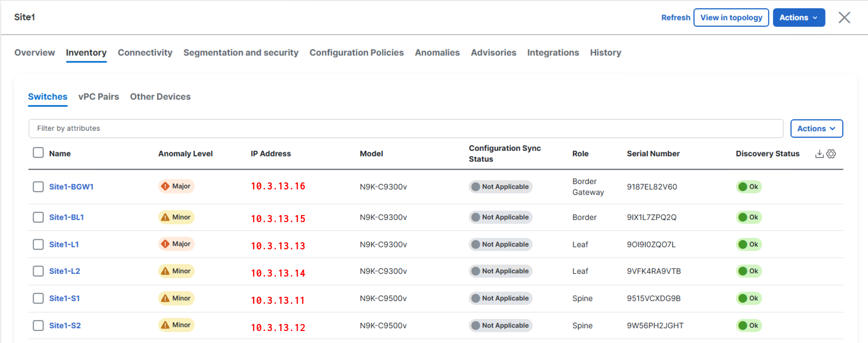Click the Minor warning icon for Site1-S1

(165, 298)
